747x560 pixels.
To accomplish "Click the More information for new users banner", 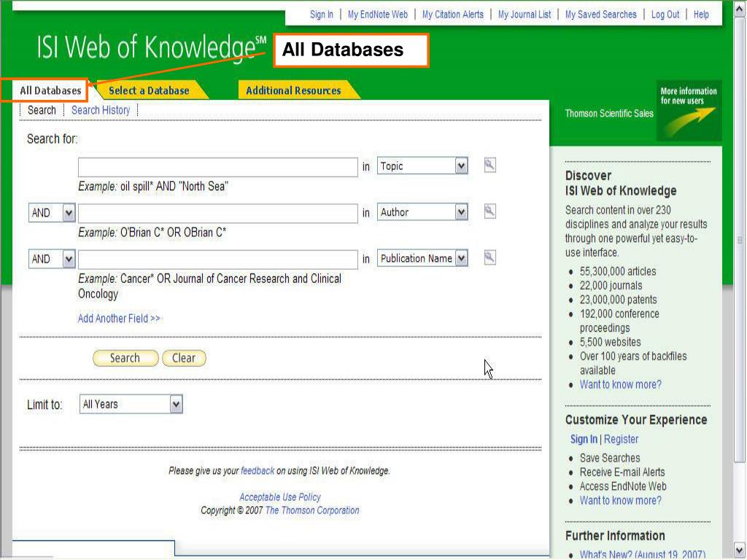I will pyautogui.click(x=689, y=111).
